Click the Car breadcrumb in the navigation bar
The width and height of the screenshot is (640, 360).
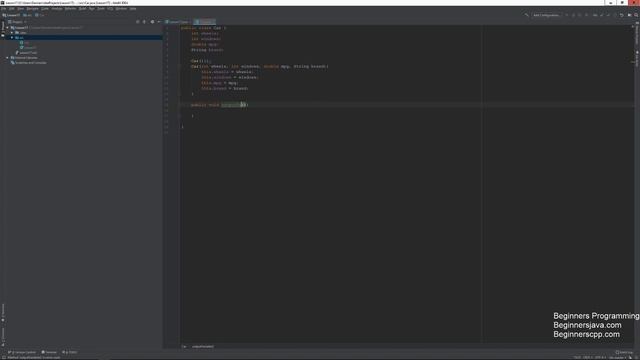click(x=40, y=15)
